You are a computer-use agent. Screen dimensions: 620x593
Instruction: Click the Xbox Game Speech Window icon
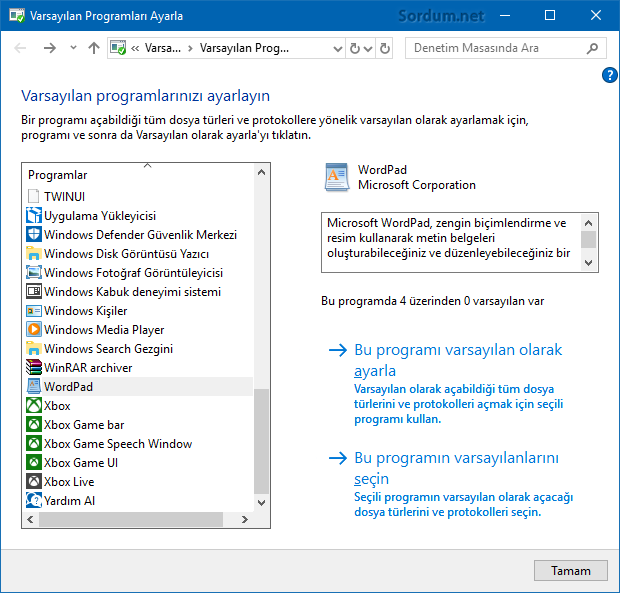tap(34, 443)
